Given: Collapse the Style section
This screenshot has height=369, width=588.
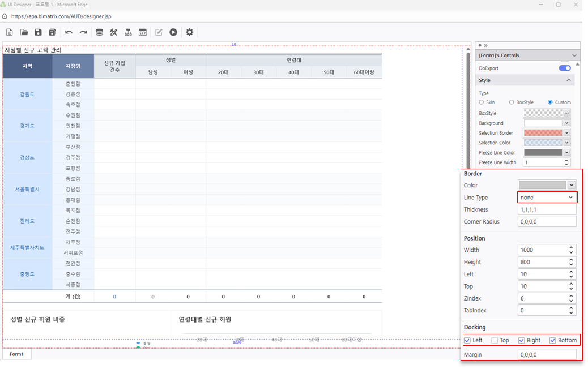Looking at the screenshot, I should [x=569, y=80].
